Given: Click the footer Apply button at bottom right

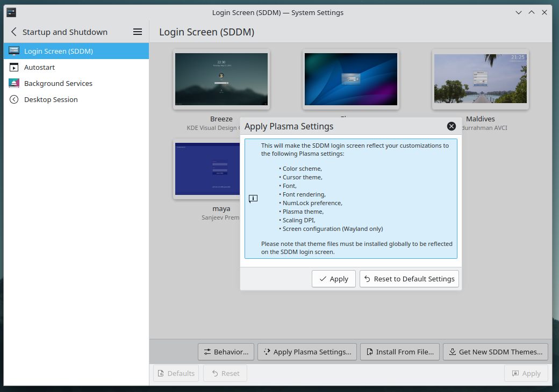Looking at the screenshot, I should tap(526, 373).
